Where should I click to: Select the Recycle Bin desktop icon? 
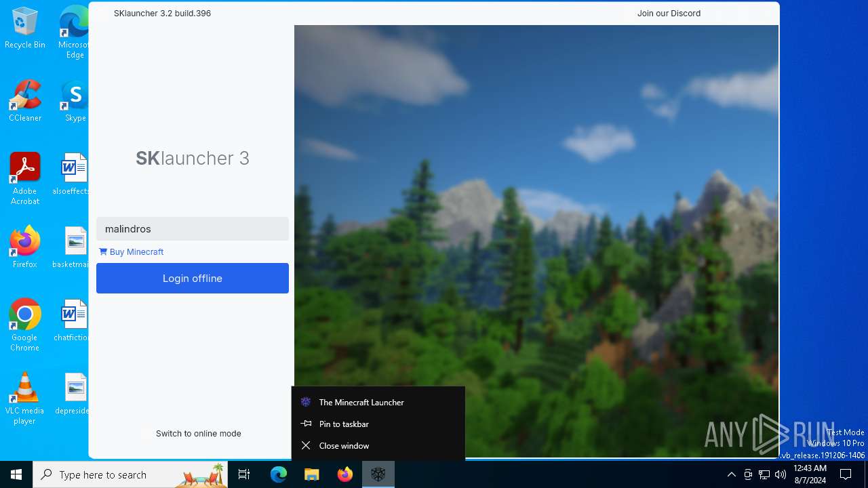coord(25,28)
